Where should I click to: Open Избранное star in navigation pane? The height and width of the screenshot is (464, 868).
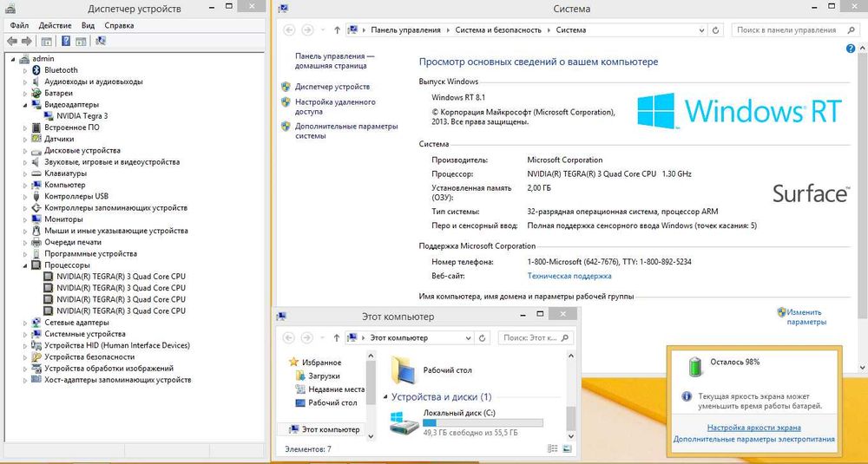click(x=294, y=363)
